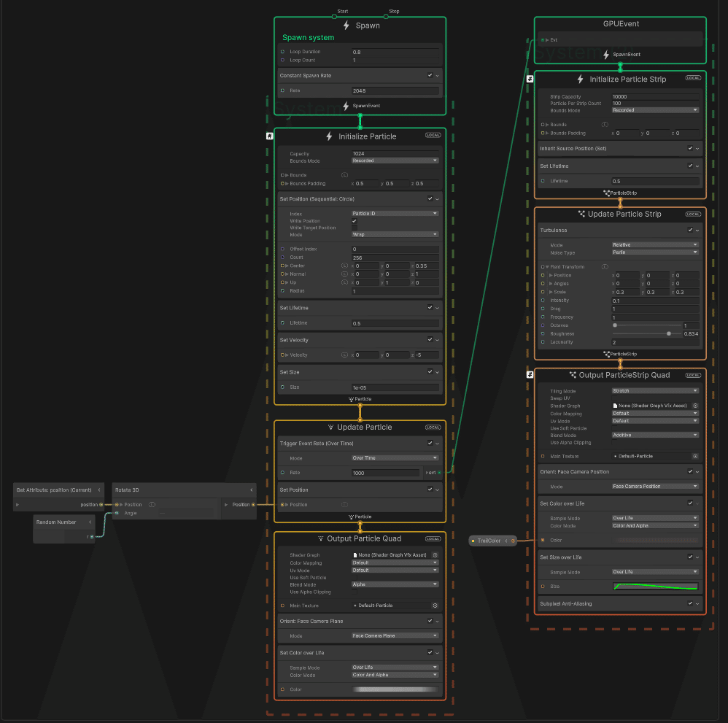The height and width of the screenshot is (723, 728).
Task: Open the Shader Graph picker in Output ParticleStrip Quad
Action: (695, 406)
